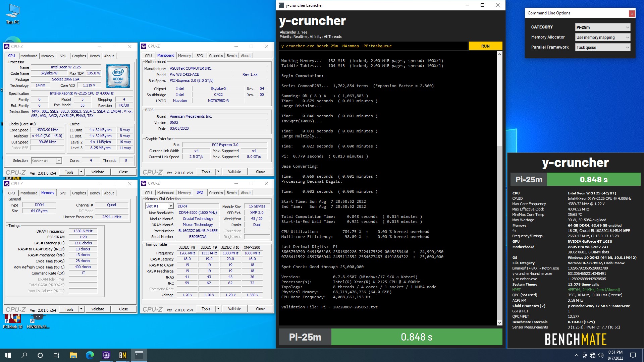The width and height of the screenshot is (644, 362).
Task: Open Bench tab in Mainboard CPU-Z window
Action: [231, 56]
